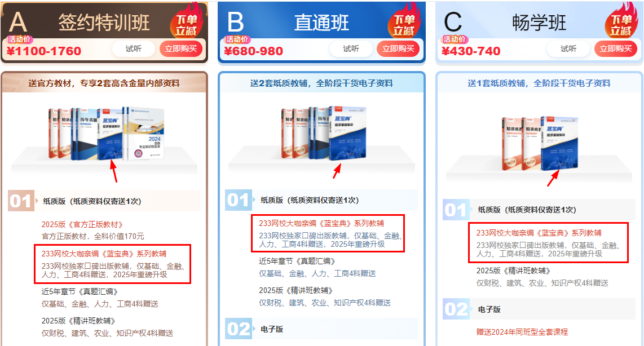Viewport: 644px width, 346px height.
Task: Click the 01 number badge in plan A
Action: [21, 201]
